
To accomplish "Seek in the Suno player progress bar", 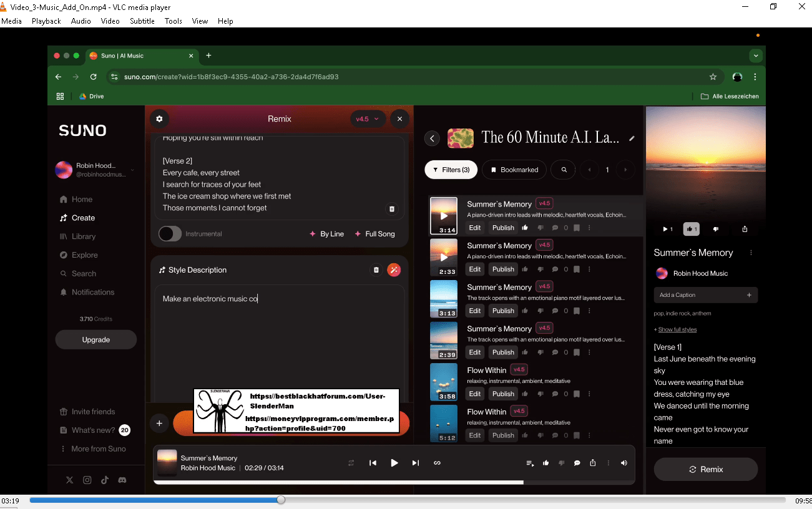I will pyautogui.click(x=394, y=482).
